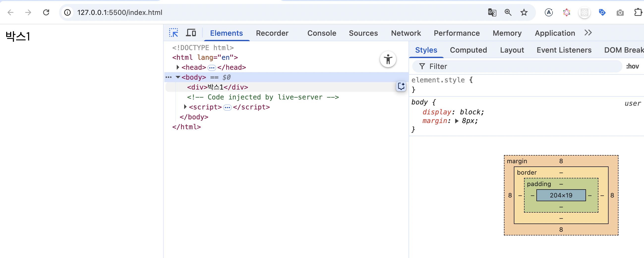644x258 pixels.
Task: Open the Performance panel
Action: pyautogui.click(x=457, y=33)
